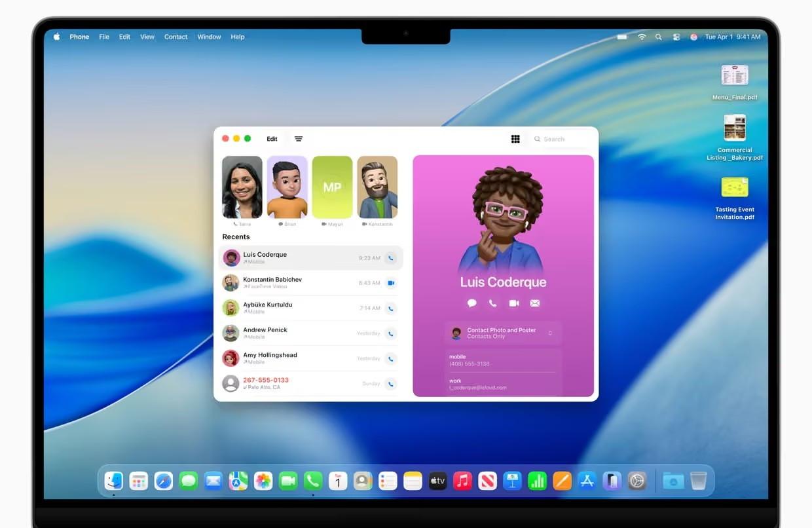Open the File menu
This screenshot has width=812, height=528.
pyautogui.click(x=104, y=37)
